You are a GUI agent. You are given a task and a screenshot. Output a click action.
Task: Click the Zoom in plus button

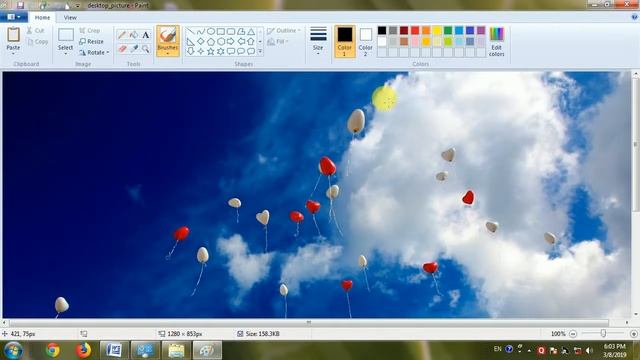(633, 334)
